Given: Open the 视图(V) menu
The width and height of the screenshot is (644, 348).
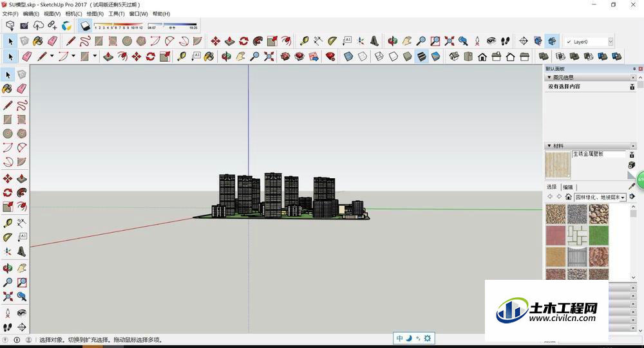Looking at the screenshot, I should pyautogui.click(x=52, y=14).
